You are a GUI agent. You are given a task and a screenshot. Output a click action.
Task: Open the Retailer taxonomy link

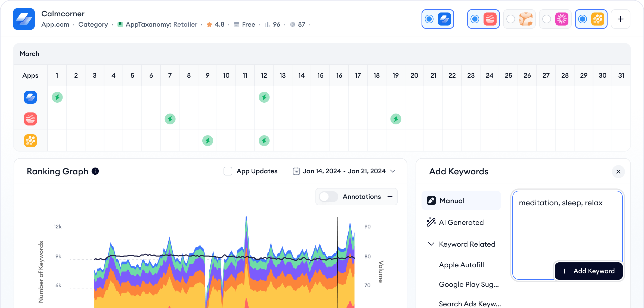185,24
